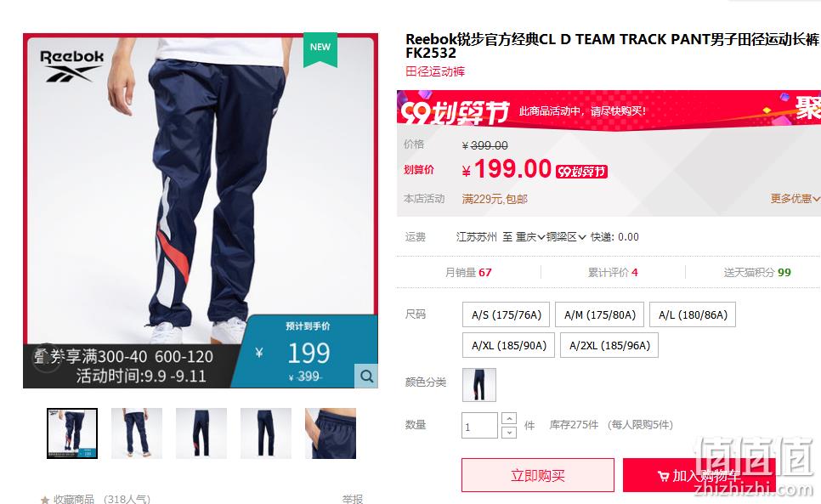Open the 重庆 province dropdown

click(529, 237)
